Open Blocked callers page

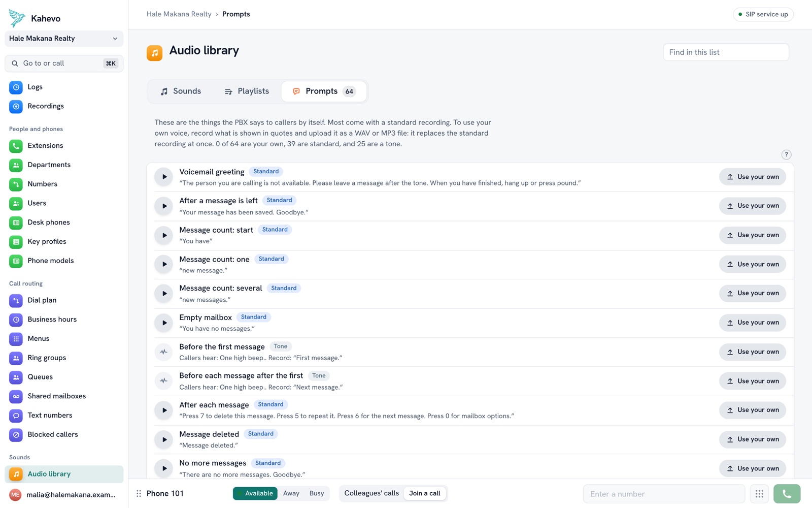pos(64,435)
